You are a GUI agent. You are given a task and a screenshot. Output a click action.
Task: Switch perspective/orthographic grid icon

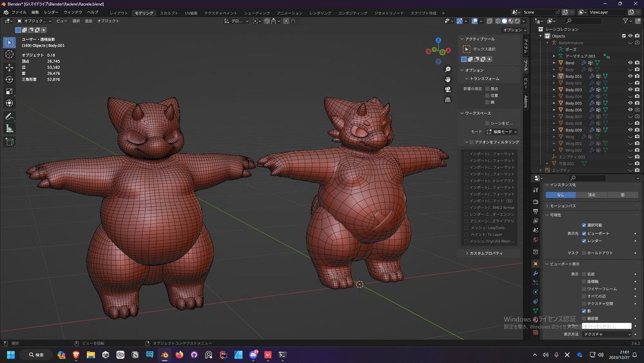tap(448, 100)
